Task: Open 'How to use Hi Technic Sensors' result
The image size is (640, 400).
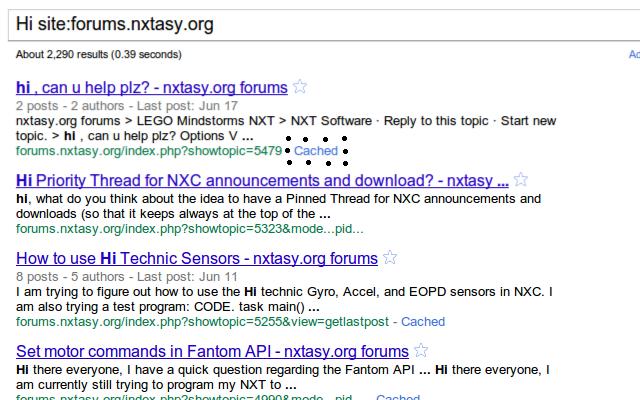Action: [x=196, y=259]
